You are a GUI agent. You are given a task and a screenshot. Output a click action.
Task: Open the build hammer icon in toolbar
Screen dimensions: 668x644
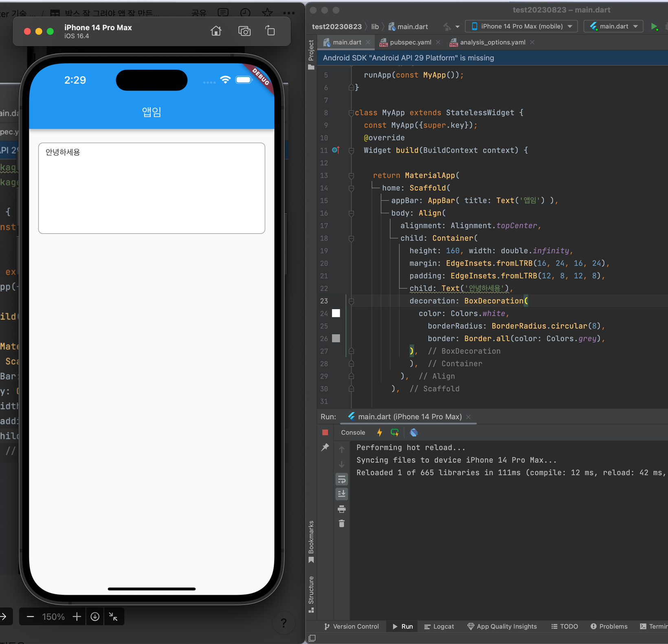point(447,26)
